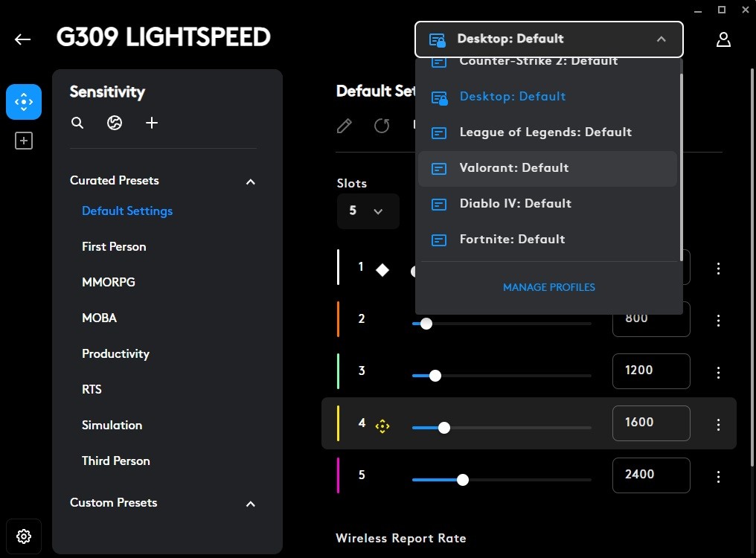The width and height of the screenshot is (756, 558).
Task: Select the Sensitivity DPI sidebar icon
Action: pyautogui.click(x=24, y=102)
